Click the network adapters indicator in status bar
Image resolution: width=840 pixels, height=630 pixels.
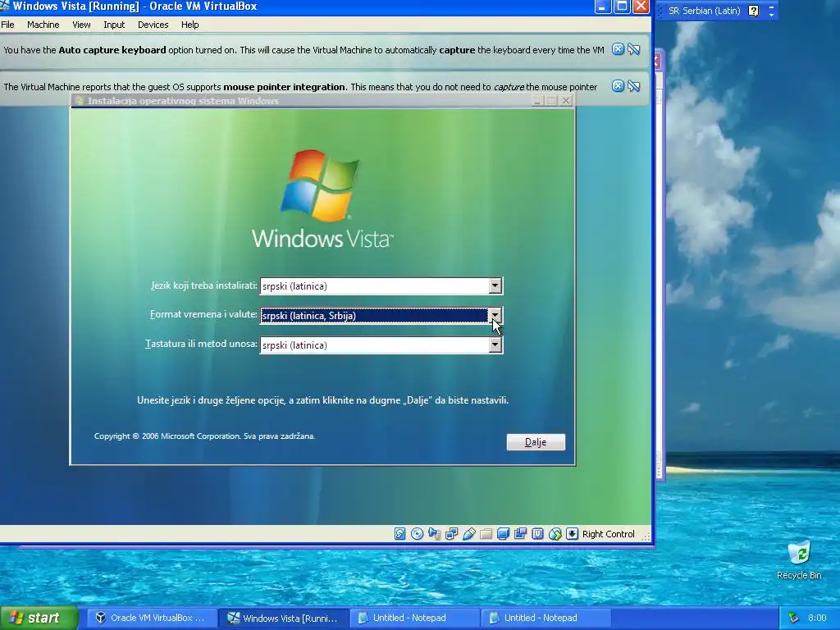click(452, 533)
